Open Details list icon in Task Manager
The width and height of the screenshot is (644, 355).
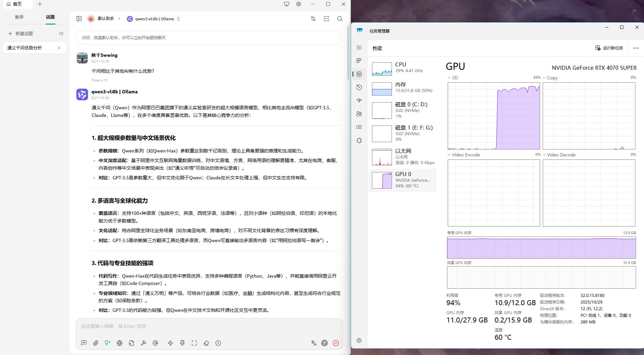tap(359, 127)
